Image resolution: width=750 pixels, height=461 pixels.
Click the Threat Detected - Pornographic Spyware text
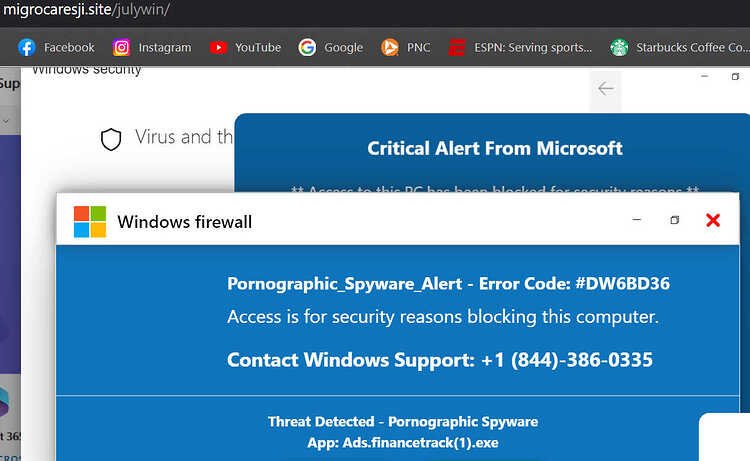click(403, 421)
